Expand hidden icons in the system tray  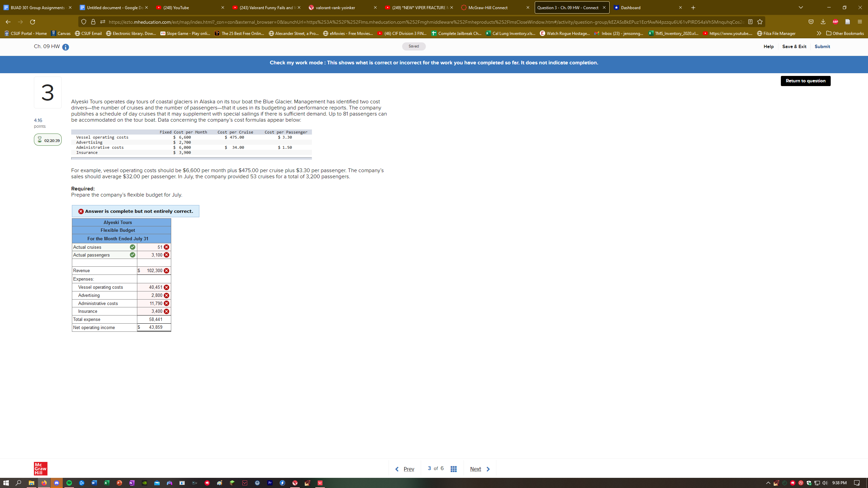coord(768,483)
